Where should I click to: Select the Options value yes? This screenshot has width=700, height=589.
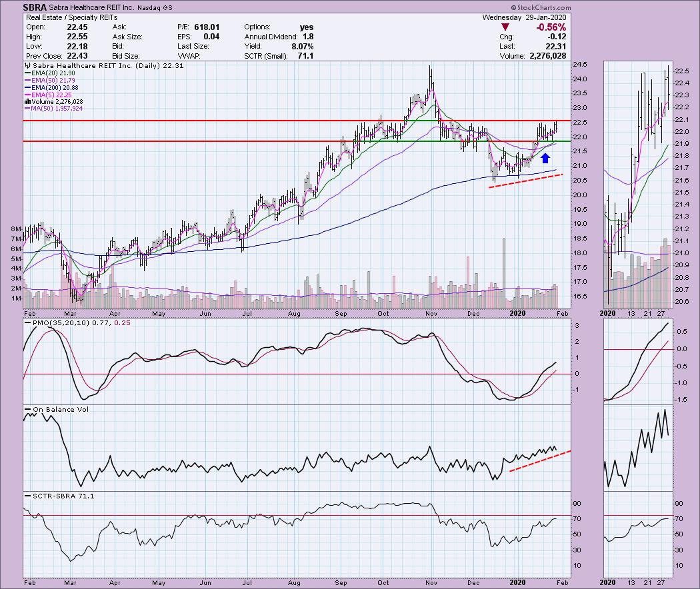click(307, 27)
